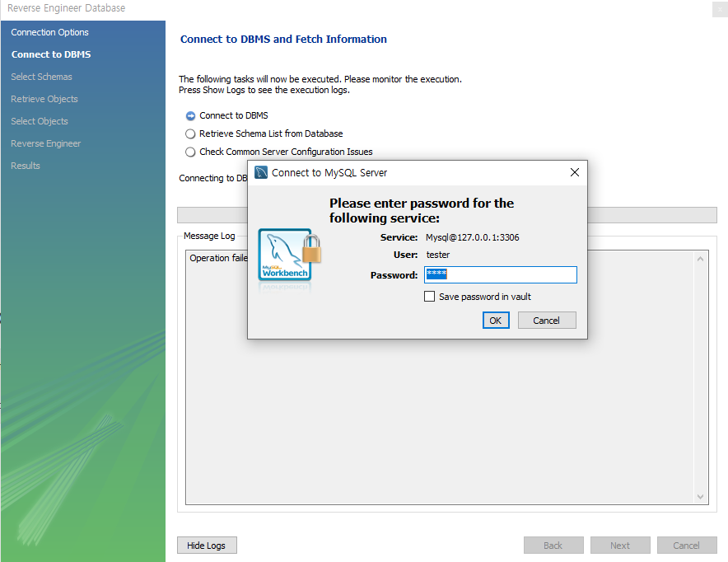This screenshot has width=728, height=562.
Task: Open Results step in sidebar
Action: [x=25, y=166]
